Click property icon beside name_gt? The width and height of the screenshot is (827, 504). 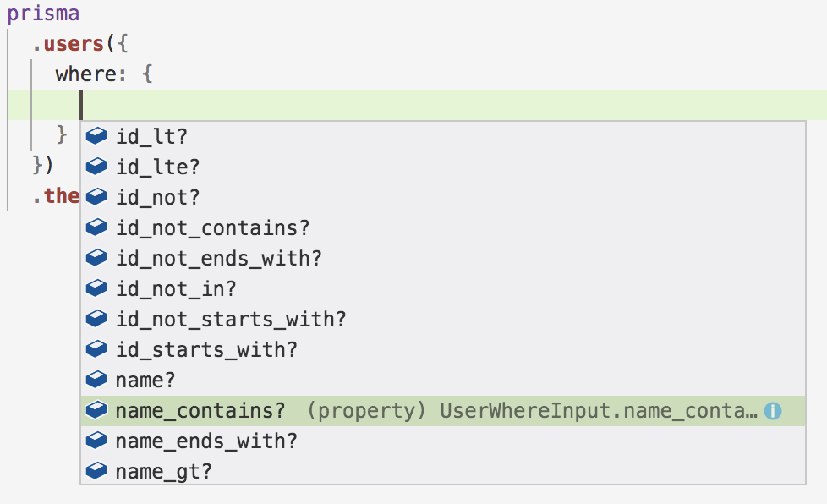96,471
